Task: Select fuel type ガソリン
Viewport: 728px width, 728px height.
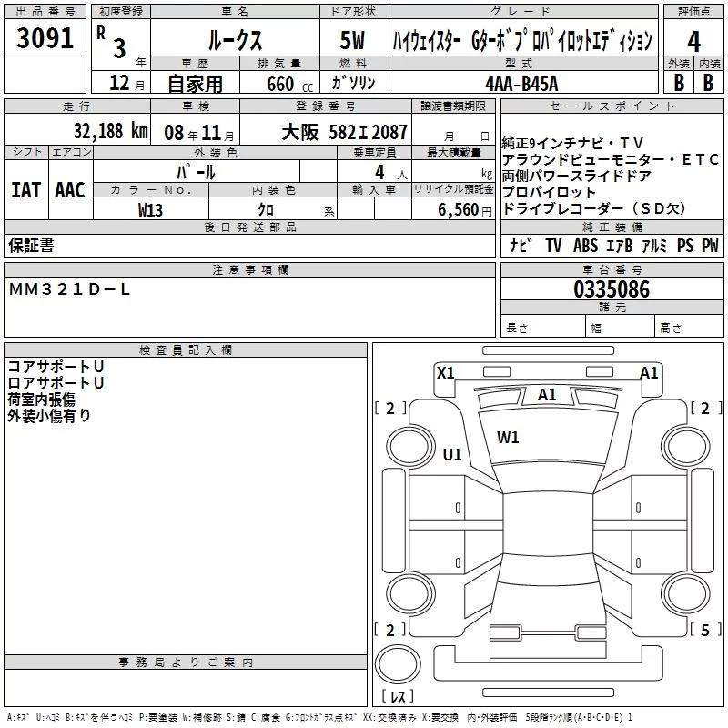Action: point(353,83)
